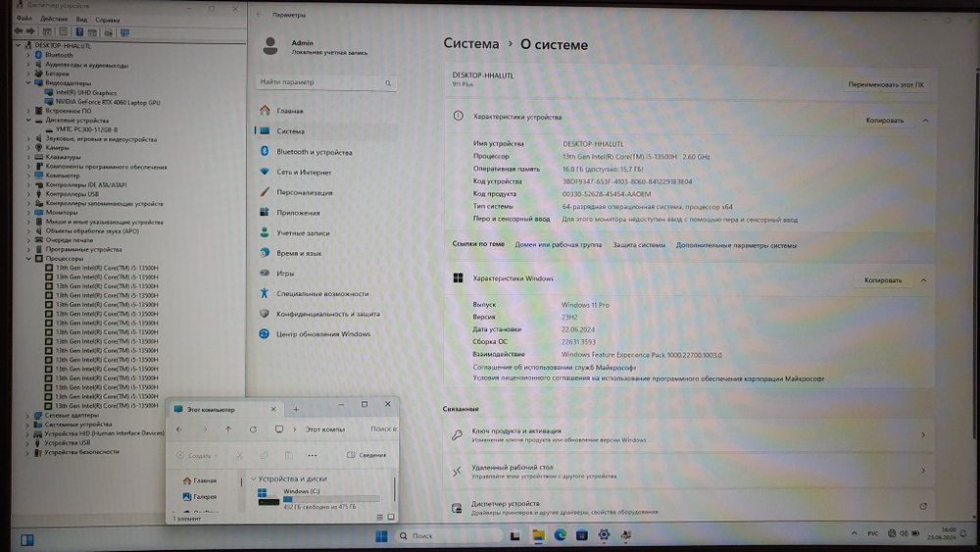Click the refresh icon in File Explorer
This screenshot has height=552, width=980.
[253, 429]
